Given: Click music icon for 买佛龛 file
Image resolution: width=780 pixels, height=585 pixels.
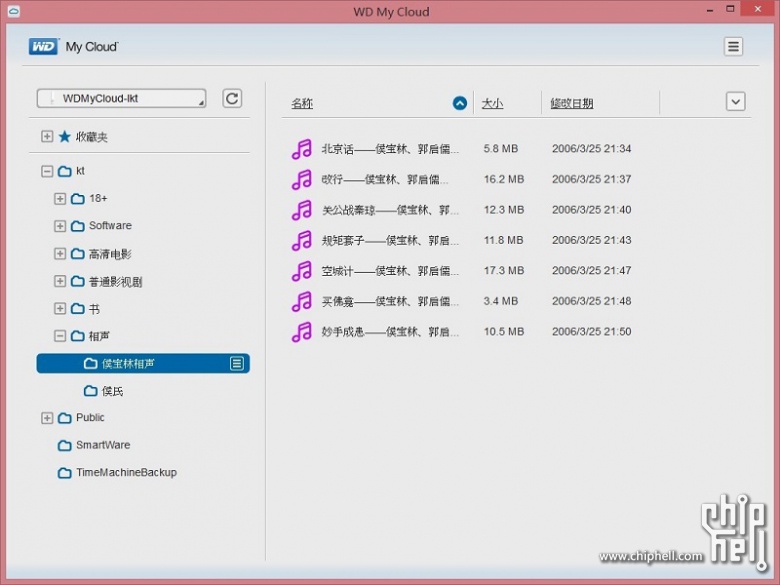Looking at the screenshot, I should pos(301,301).
